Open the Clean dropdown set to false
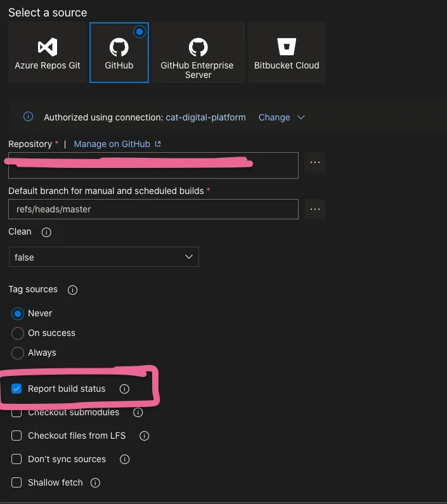This screenshot has height=504, width=447. 103,257
